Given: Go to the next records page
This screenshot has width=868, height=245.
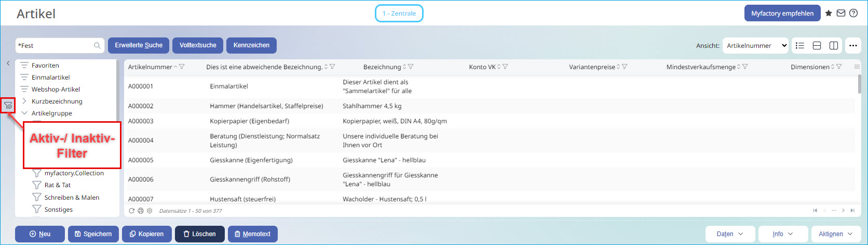Looking at the screenshot, I should pos(844,211).
